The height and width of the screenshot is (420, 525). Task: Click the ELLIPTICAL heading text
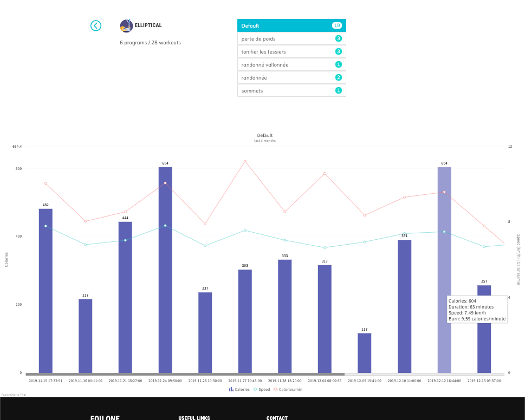[x=148, y=25]
